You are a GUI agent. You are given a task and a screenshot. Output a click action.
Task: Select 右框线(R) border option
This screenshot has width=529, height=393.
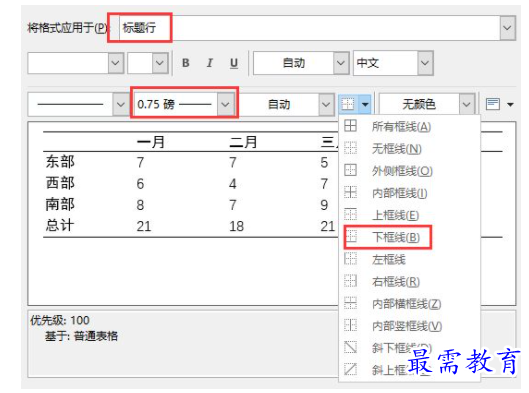(x=409, y=281)
